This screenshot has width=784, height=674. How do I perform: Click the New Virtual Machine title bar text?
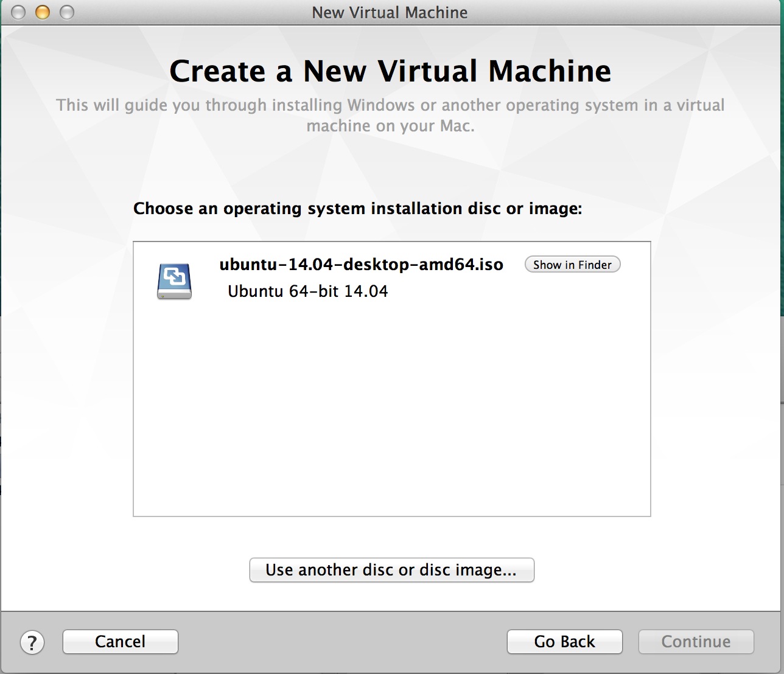tap(390, 12)
